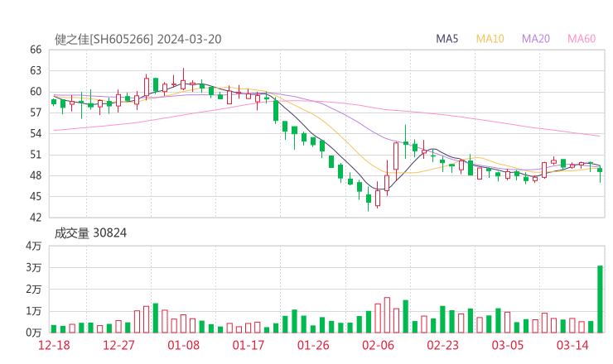Click the 0万 volume axis label
The image size is (613, 364).
coord(34,333)
